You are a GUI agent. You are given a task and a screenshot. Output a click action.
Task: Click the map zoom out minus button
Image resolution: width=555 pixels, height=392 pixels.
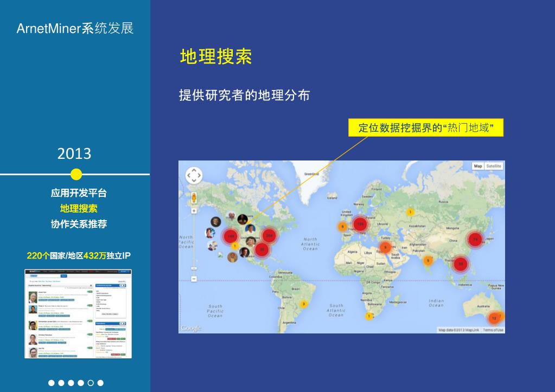coord(194,279)
